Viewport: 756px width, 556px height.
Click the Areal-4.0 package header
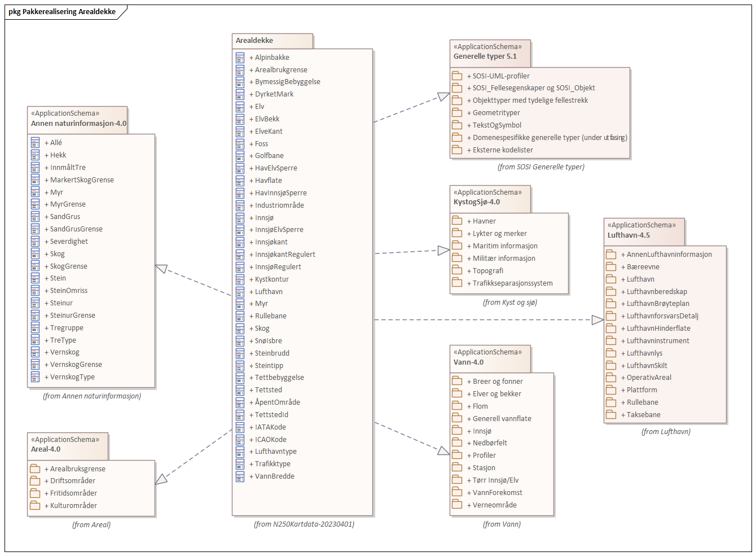[x=68, y=446]
